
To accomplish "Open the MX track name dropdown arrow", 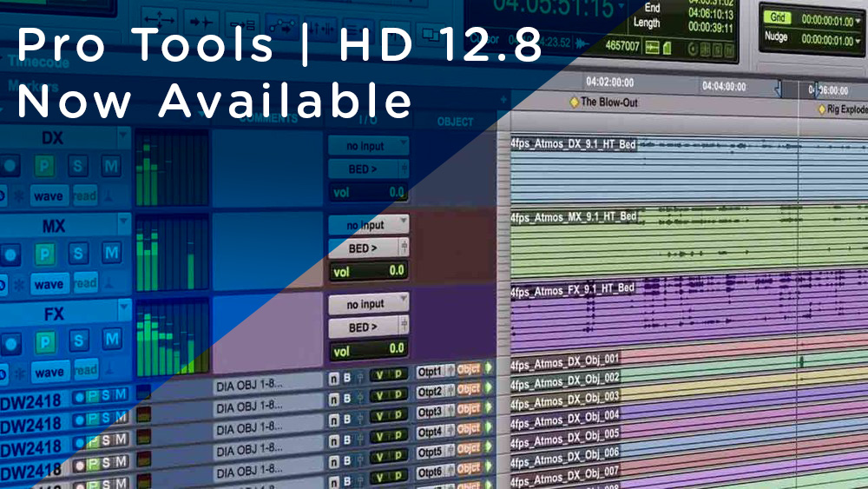I will 123,222.
